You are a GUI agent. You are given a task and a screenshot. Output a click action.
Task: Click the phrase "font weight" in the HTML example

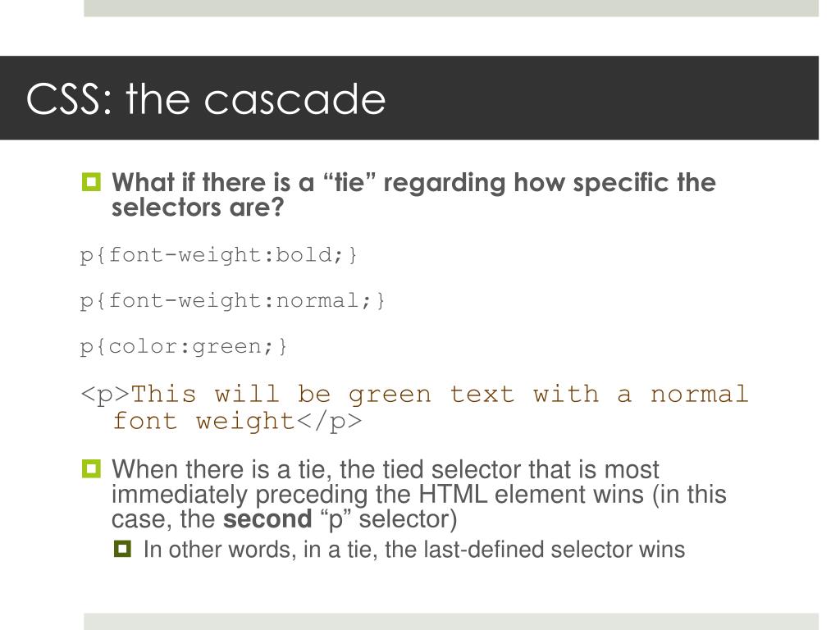click(x=204, y=422)
